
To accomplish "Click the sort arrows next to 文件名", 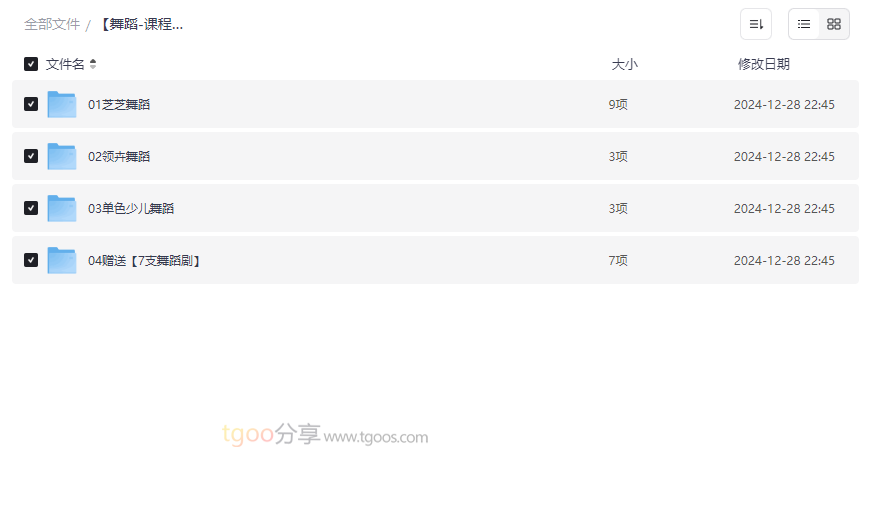I will point(93,64).
